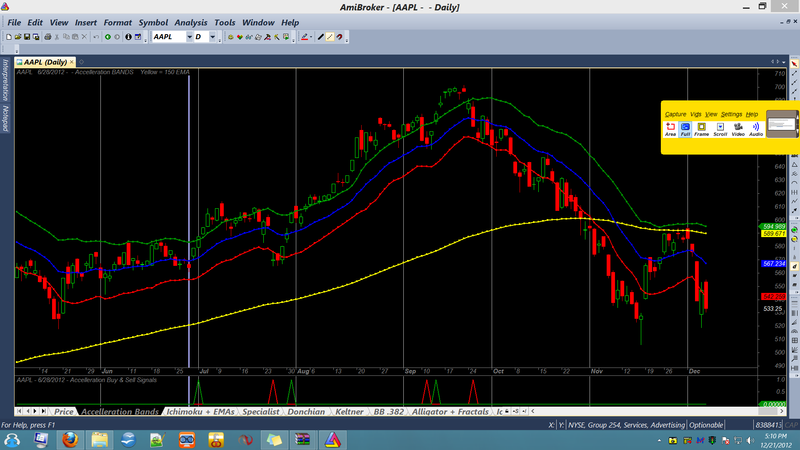
Task: Click the red magnet snap icon
Action: point(339,37)
